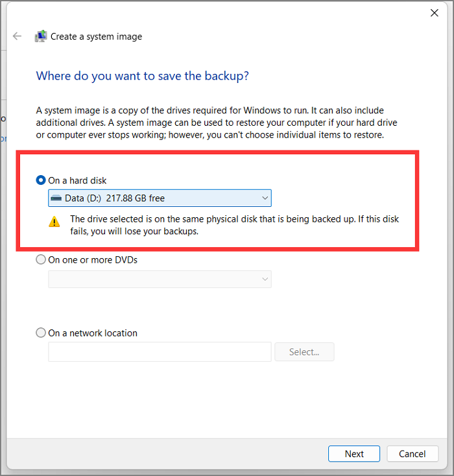Click the system image wizard icon

41,36
